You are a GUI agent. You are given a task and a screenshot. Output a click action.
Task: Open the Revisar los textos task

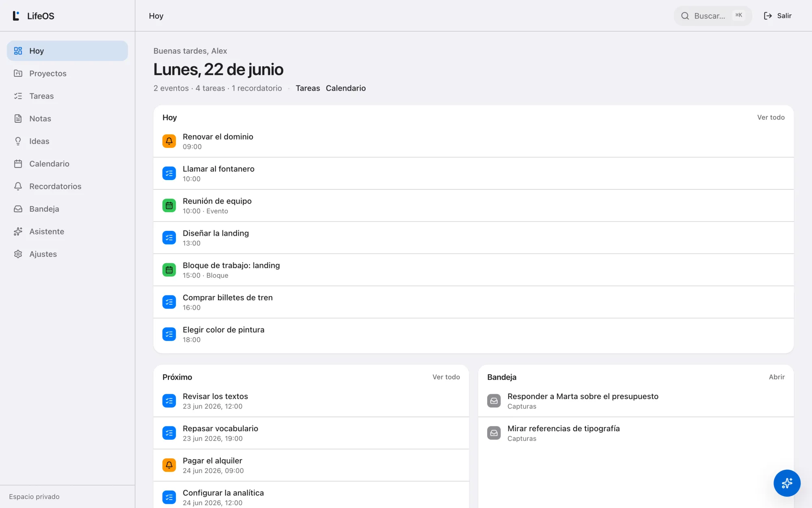point(311,401)
